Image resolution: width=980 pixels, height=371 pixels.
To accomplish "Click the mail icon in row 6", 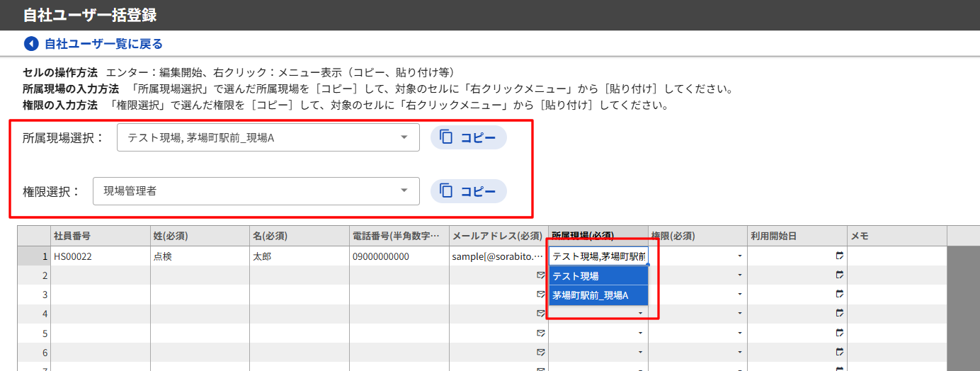I will pyautogui.click(x=540, y=352).
